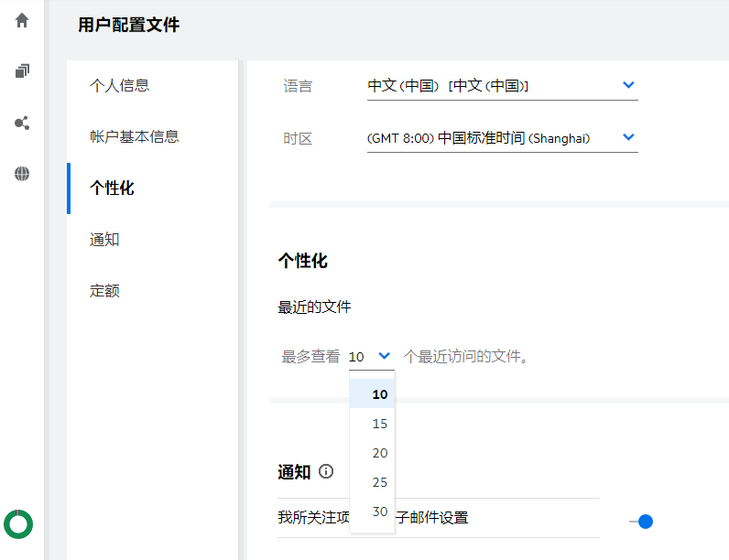
Task: Open the Shared items icon in sidebar
Action: (x=22, y=123)
